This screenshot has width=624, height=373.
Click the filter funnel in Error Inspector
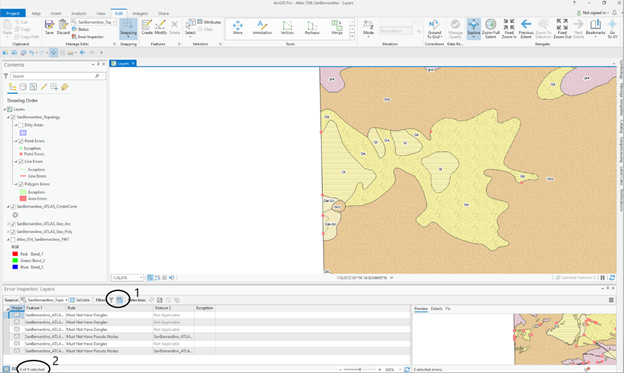pos(111,300)
